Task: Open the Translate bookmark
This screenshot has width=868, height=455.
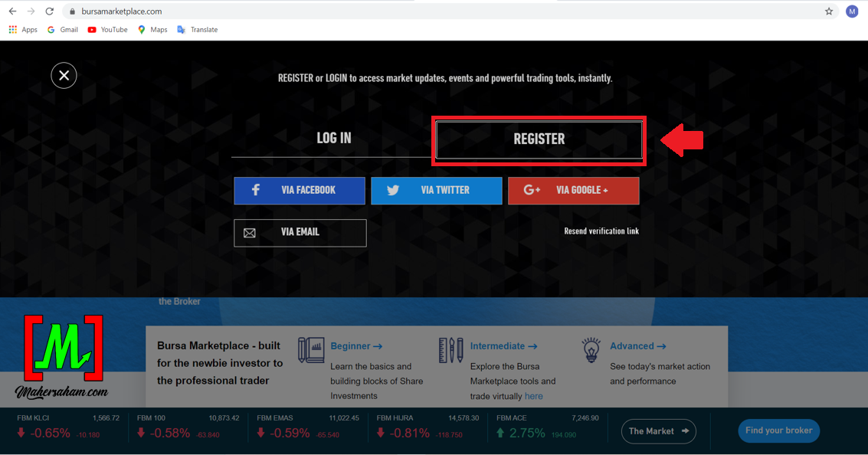Action: (198, 30)
